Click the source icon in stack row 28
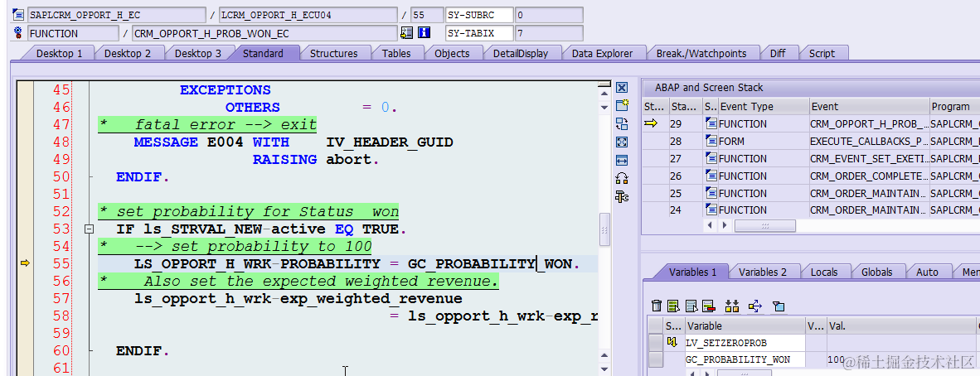The height and width of the screenshot is (376, 980). (711, 141)
